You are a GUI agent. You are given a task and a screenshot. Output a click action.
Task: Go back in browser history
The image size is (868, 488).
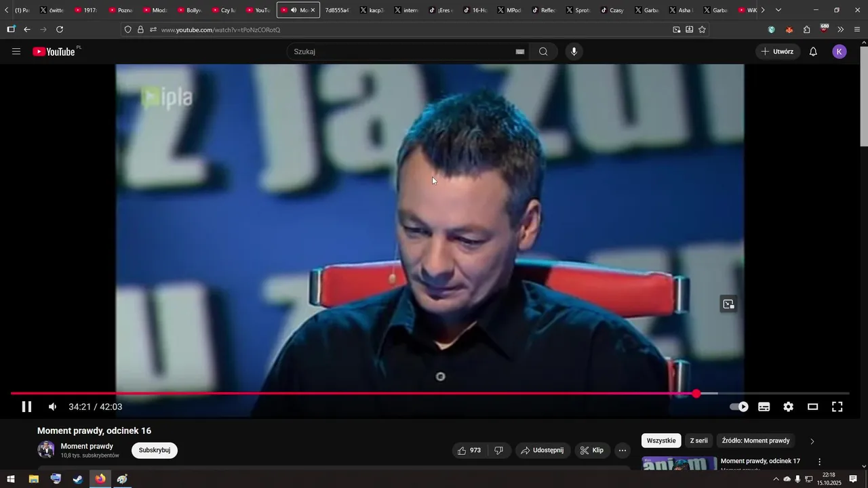(27, 30)
